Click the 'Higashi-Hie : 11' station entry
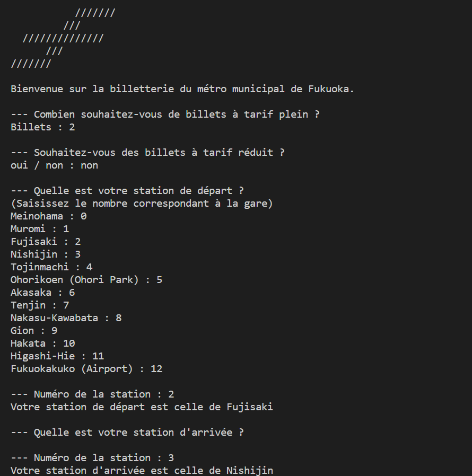 pyautogui.click(x=57, y=356)
